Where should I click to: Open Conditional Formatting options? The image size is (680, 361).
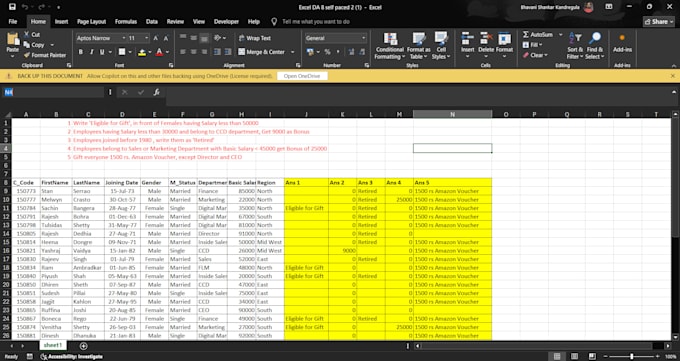(x=390, y=46)
